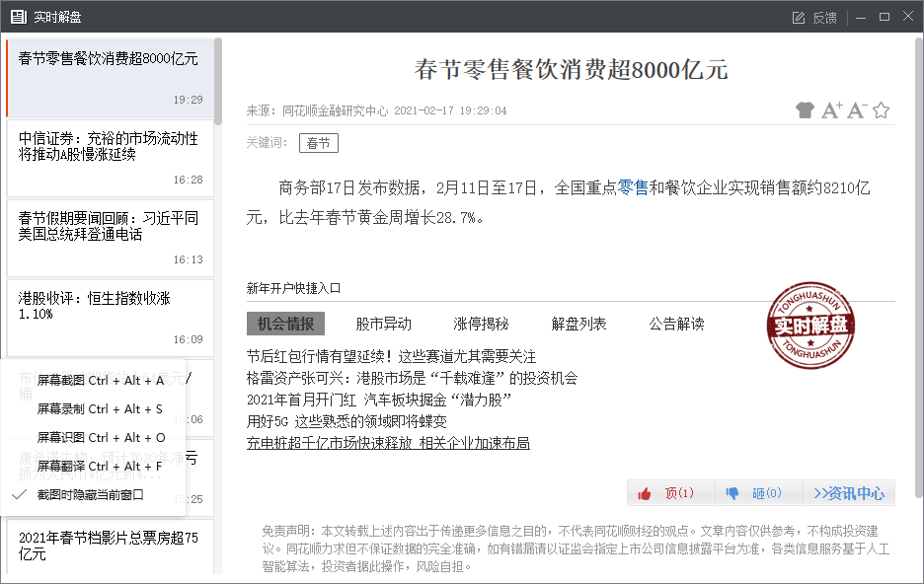
Task: Select news item 2021年春节档影片总票房超75亿元
Action: 111,547
